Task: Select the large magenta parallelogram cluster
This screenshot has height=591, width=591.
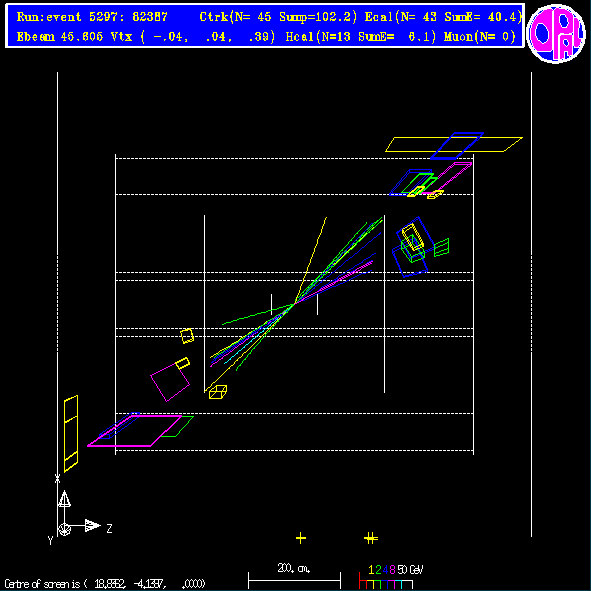Action: pos(135,431)
